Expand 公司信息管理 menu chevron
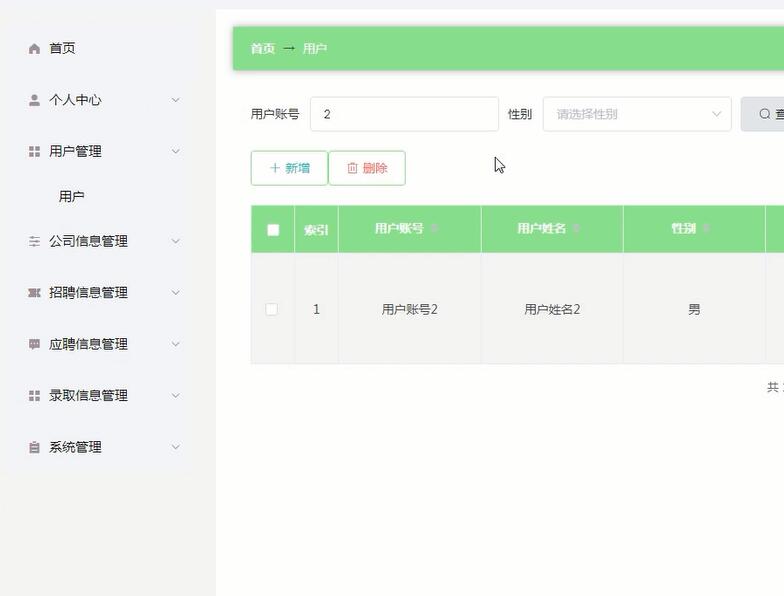The width and height of the screenshot is (784, 596). (176, 242)
